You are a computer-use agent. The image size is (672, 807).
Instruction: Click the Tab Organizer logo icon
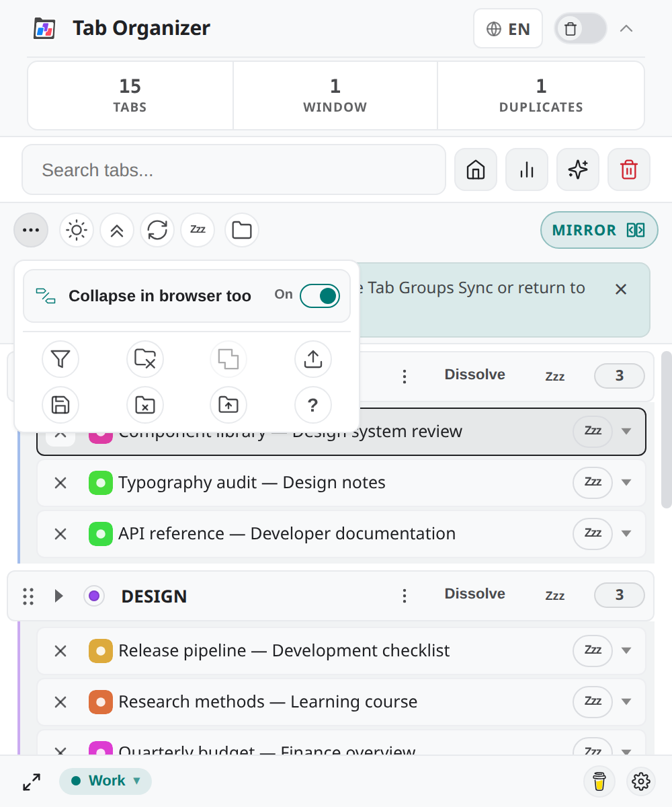coord(45,29)
